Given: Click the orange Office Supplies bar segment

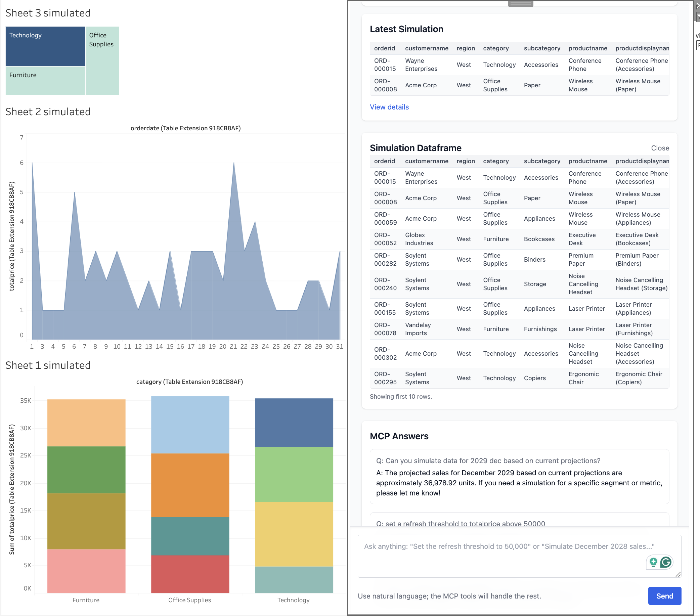Looking at the screenshot, I should (190, 485).
